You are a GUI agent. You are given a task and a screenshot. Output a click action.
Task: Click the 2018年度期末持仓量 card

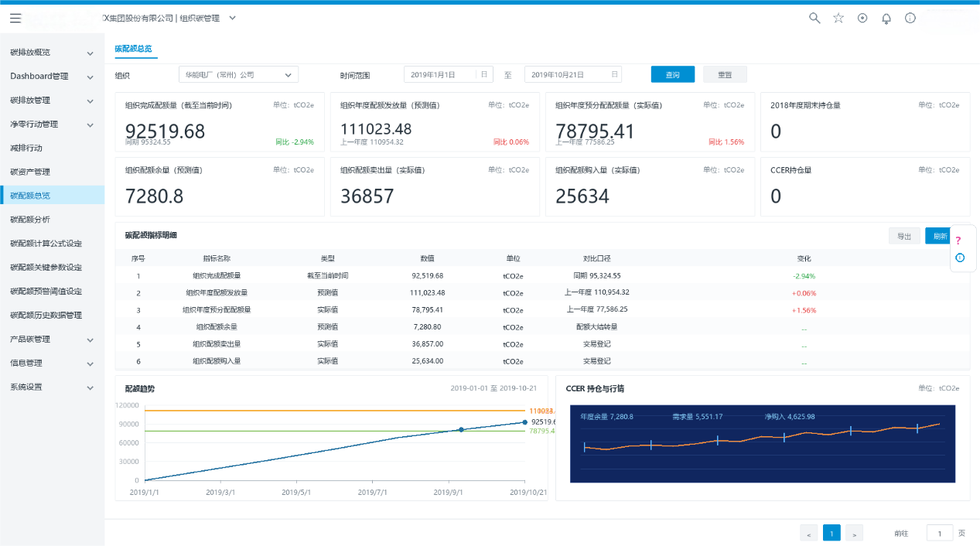(865, 122)
